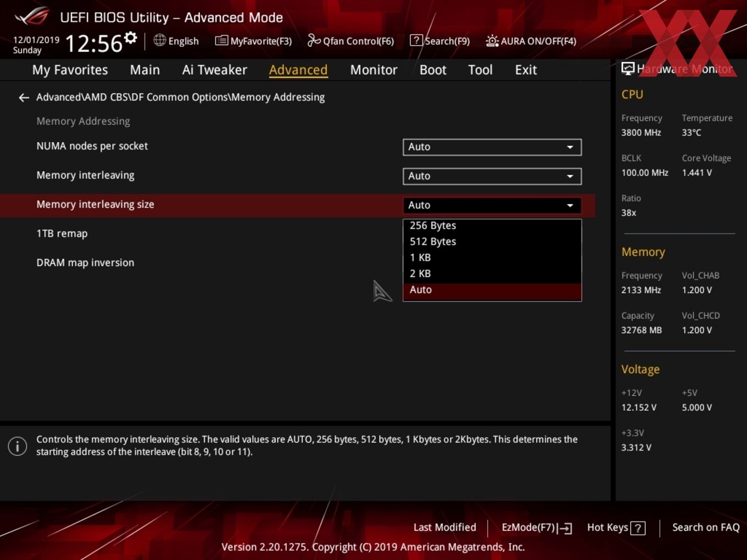The image size is (747, 560).
Task: Switch to Main tab
Action: click(x=145, y=70)
